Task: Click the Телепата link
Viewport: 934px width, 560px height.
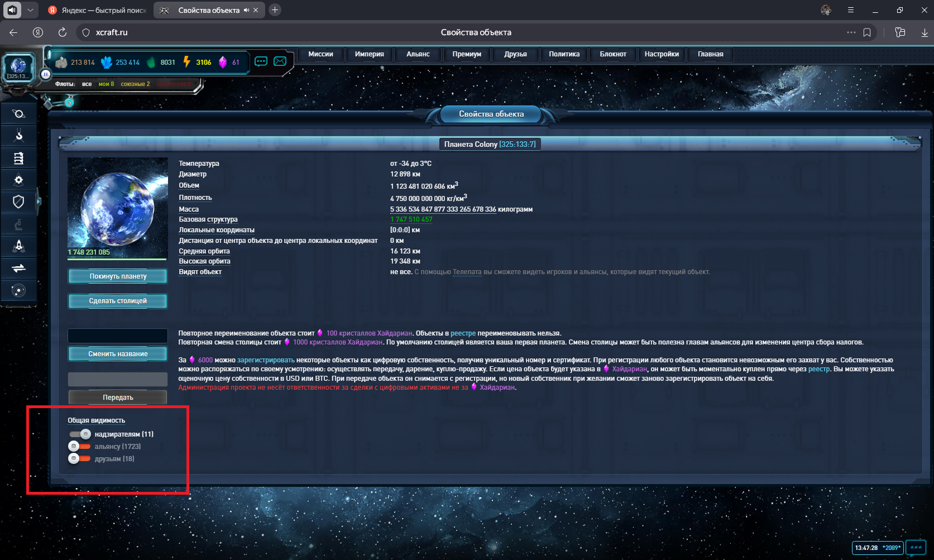Action: 467,272
